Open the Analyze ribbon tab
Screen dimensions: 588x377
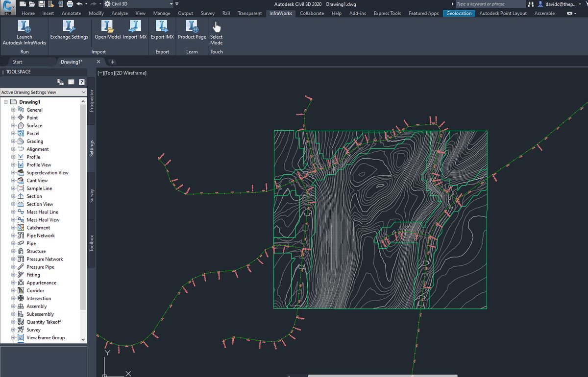pyautogui.click(x=120, y=13)
